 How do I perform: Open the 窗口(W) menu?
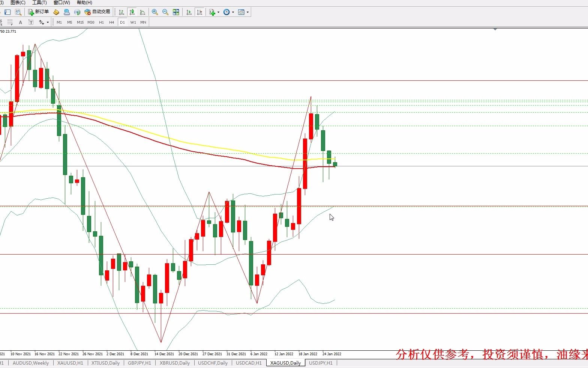61,3
